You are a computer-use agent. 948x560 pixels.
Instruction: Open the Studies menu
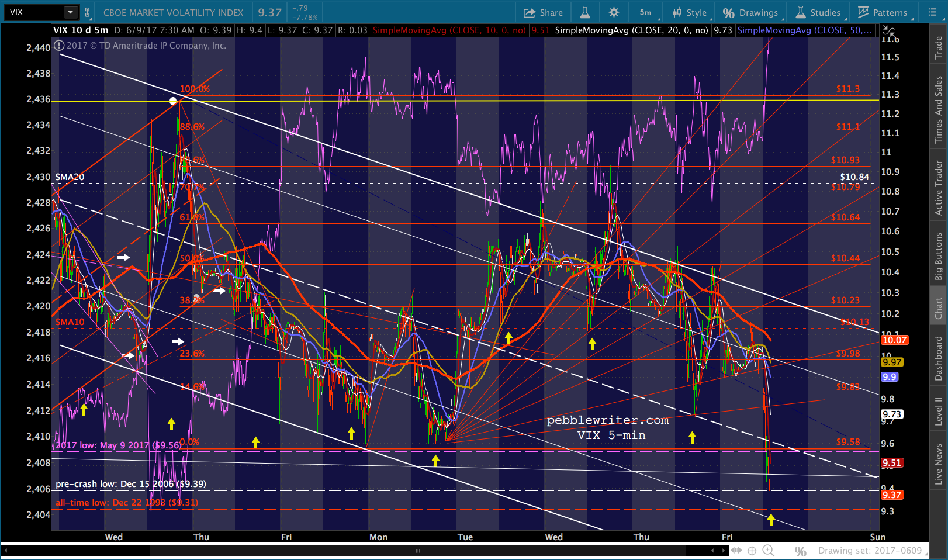818,12
